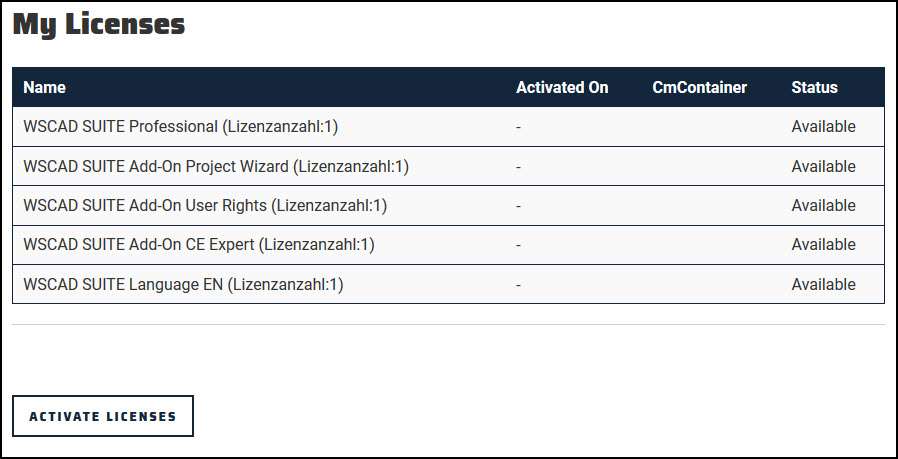Select the Add-On User Rights license name
This screenshot has width=898, height=459.
click(205, 206)
